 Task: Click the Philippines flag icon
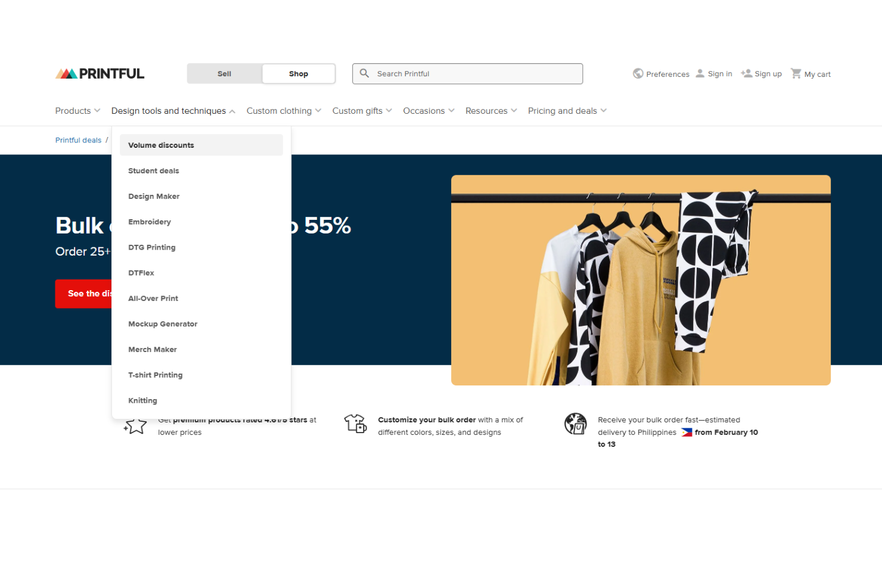click(x=686, y=433)
